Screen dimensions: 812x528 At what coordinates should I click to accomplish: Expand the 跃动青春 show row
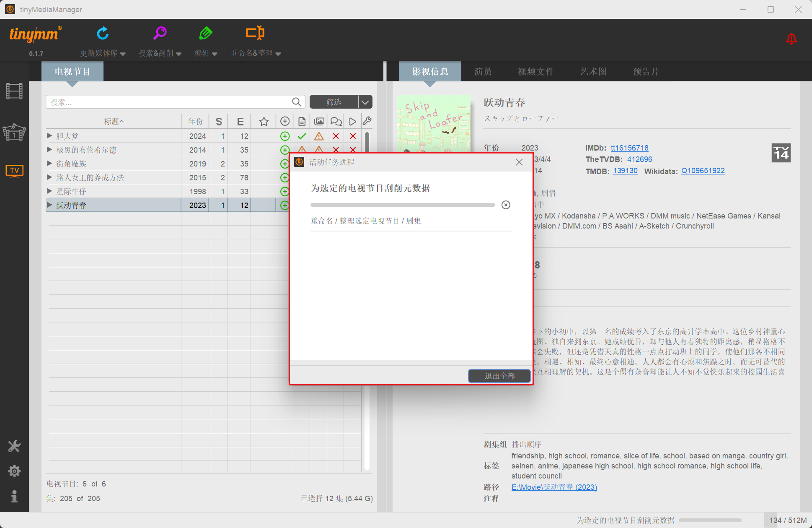(49, 205)
